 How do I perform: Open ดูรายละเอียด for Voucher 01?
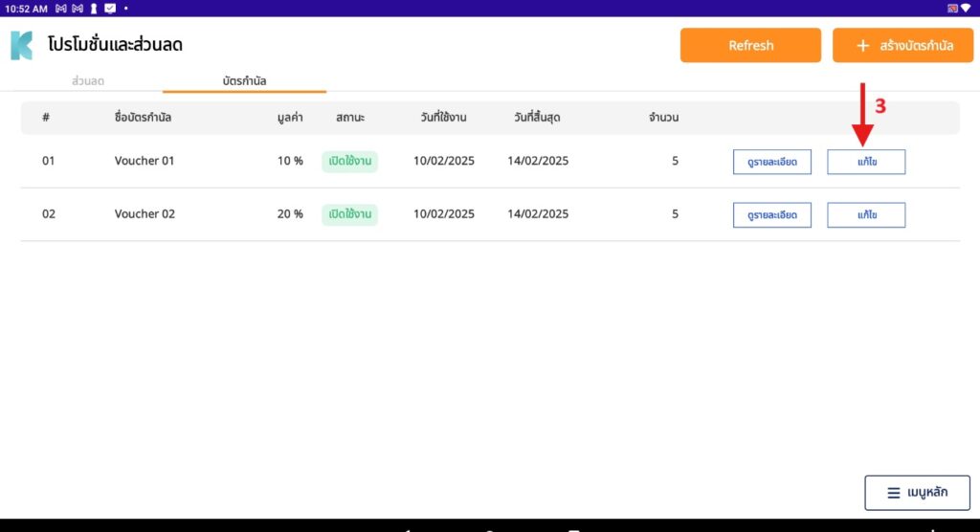[771, 162]
